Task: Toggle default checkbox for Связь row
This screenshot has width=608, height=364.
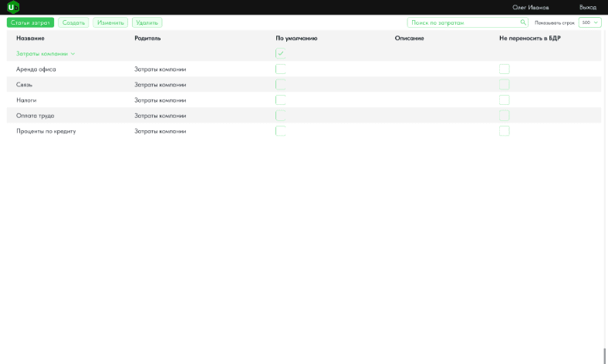Action: [x=280, y=85]
